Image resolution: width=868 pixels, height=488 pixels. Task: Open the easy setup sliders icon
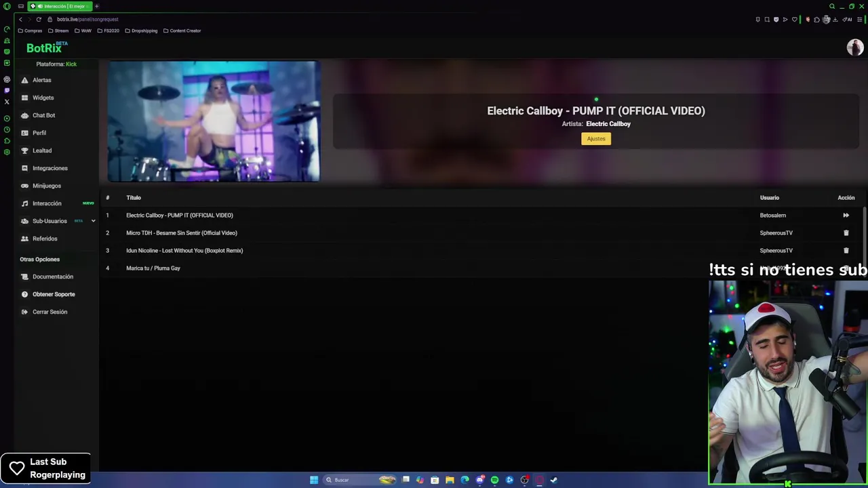tap(859, 20)
